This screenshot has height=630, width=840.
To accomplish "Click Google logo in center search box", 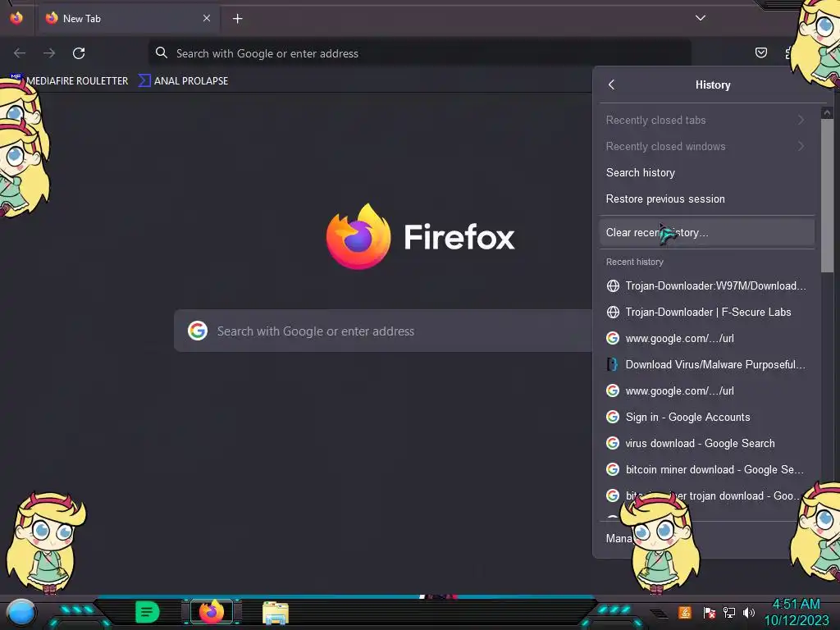I will (198, 331).
